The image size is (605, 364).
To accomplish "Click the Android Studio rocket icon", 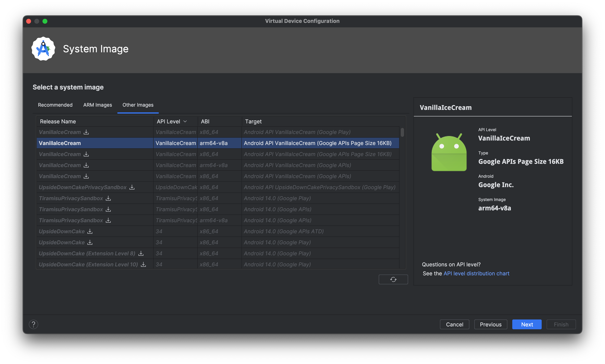I will [43, 48].
